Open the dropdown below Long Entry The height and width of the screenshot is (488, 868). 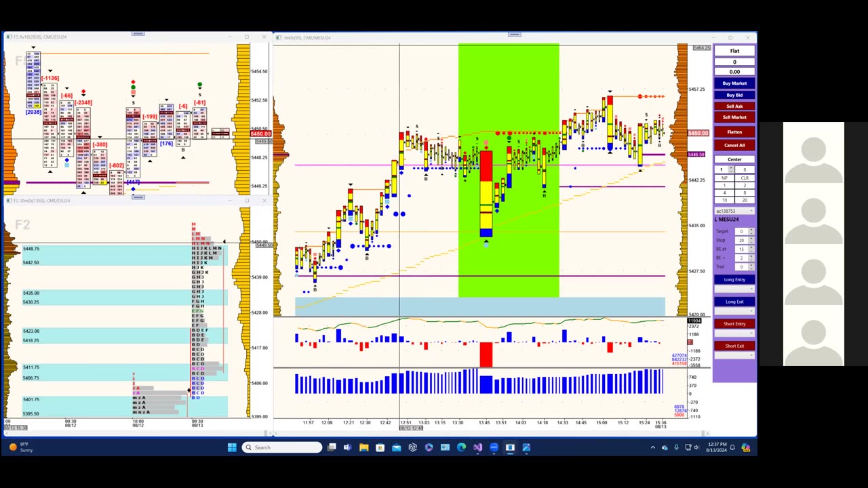coord(734,289)
